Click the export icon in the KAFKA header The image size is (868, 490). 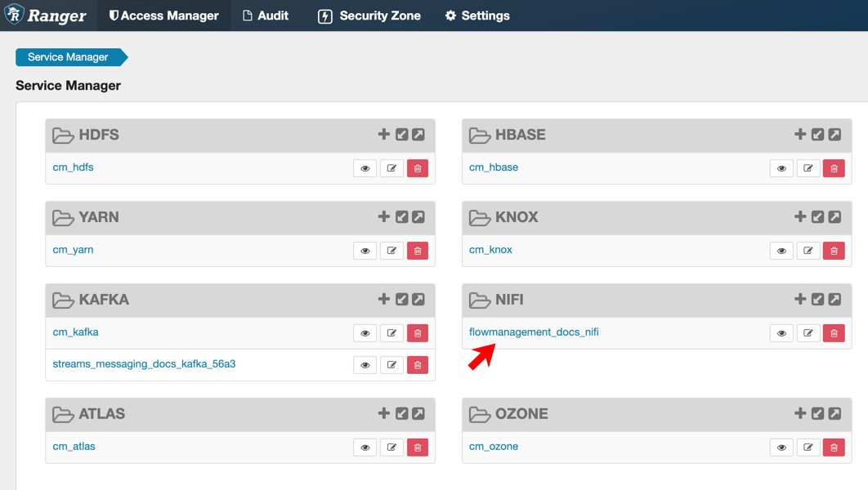click(418, 300)
